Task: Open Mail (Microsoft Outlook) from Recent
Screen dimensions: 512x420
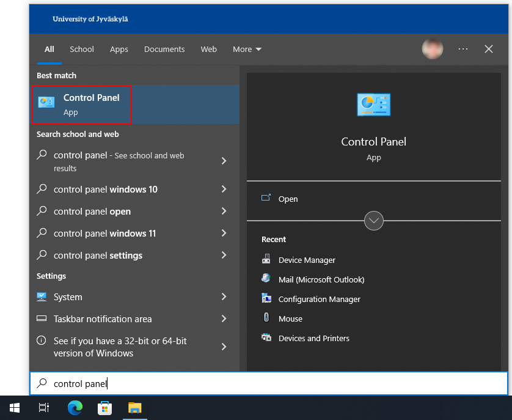Action: point(321,279)
